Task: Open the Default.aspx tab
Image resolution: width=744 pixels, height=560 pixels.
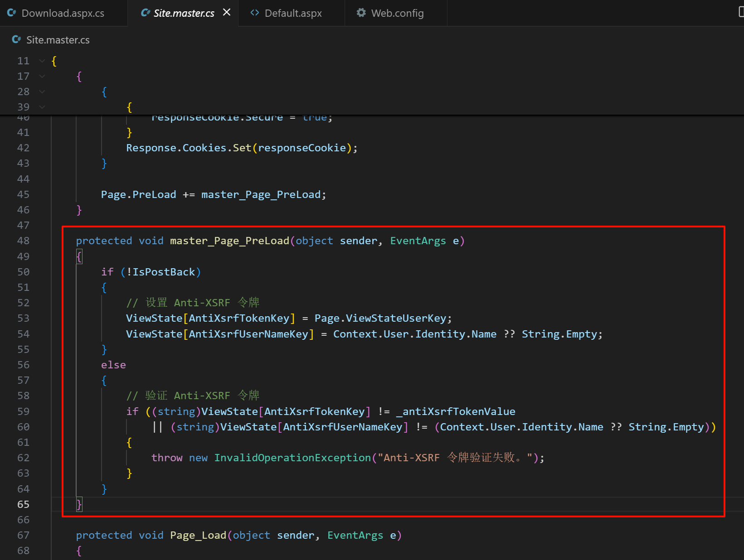Action: click(x=293, y=13)
